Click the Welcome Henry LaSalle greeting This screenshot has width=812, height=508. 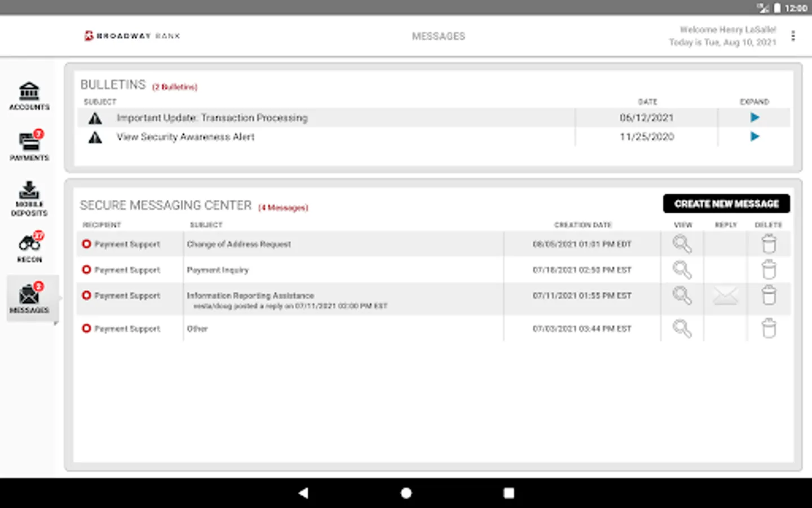coord(728,29)
